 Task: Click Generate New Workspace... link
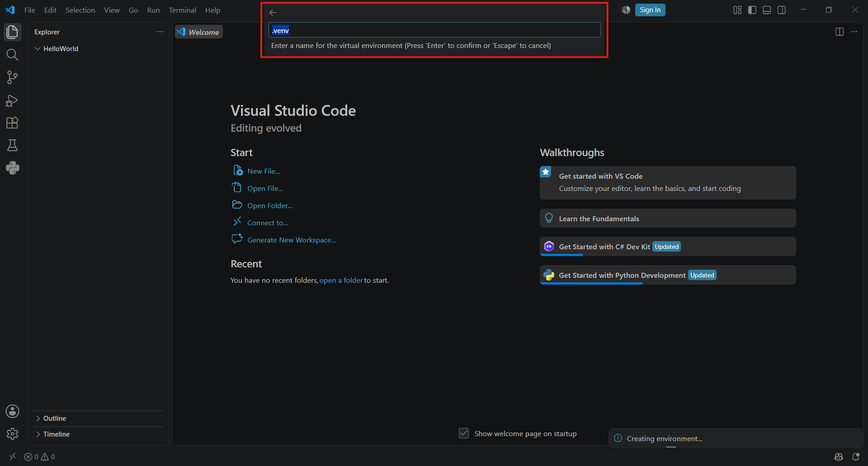pyautogui.click(x=292, y=240)
